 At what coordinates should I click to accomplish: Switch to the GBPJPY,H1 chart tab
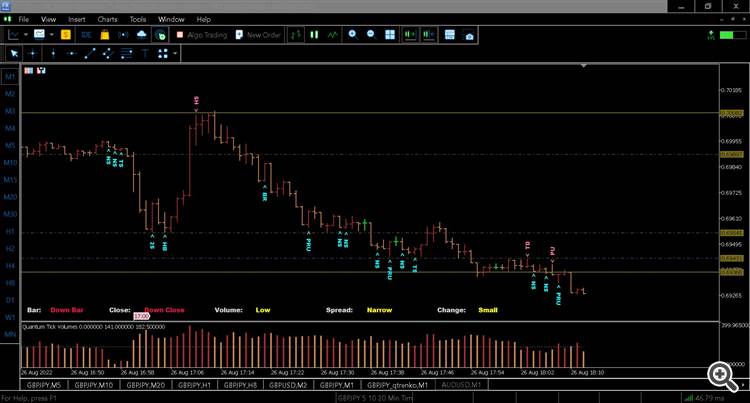coord(194,385)
